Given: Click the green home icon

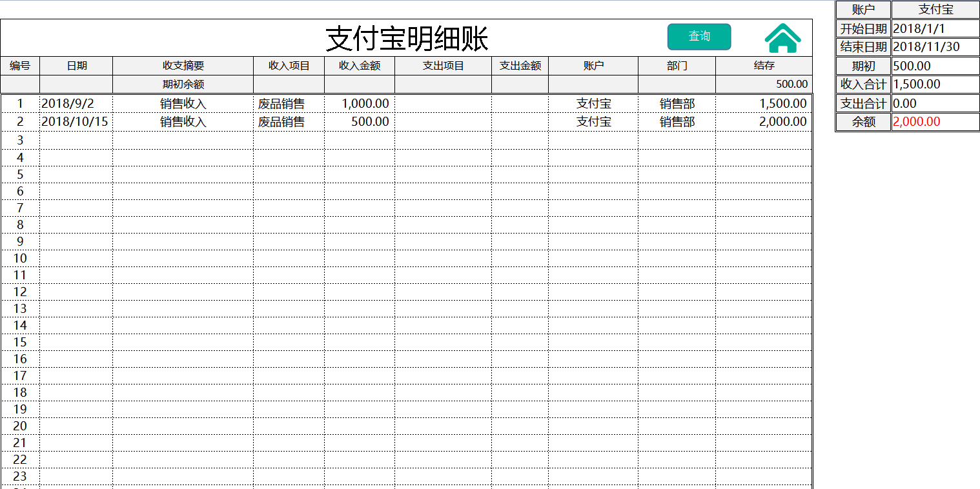Looking at the screenshot, I should (782, 38).
